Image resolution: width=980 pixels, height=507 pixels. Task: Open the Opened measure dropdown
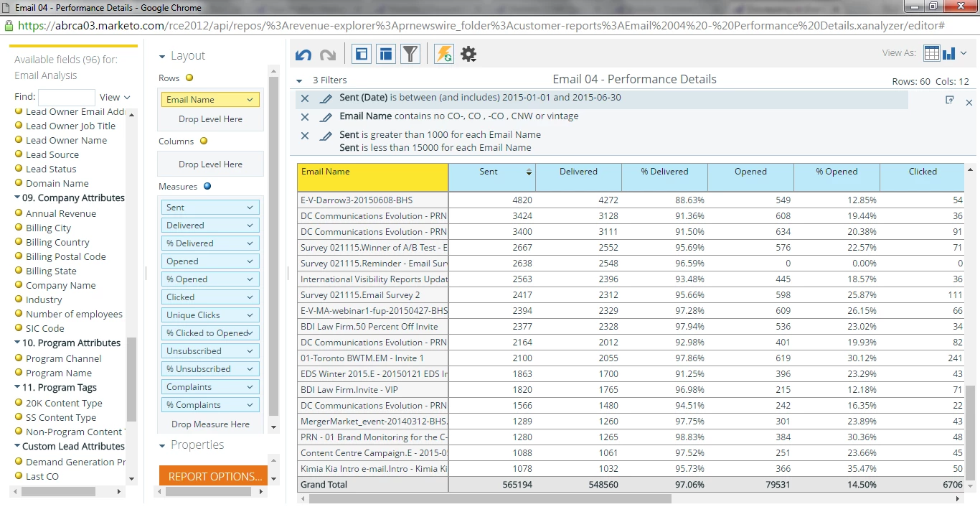tap(250, 261)
